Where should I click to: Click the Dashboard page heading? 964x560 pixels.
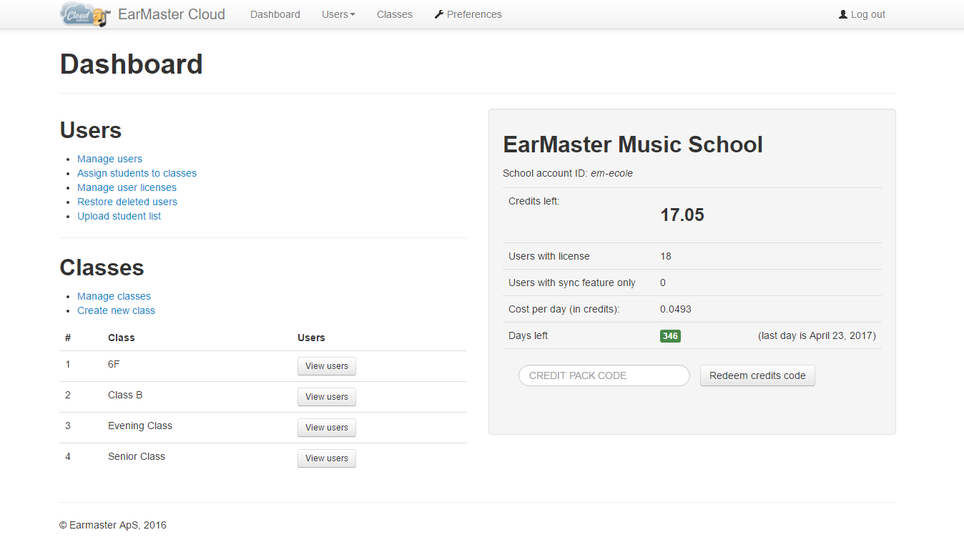pyautogui.click(x=132, y=64)
